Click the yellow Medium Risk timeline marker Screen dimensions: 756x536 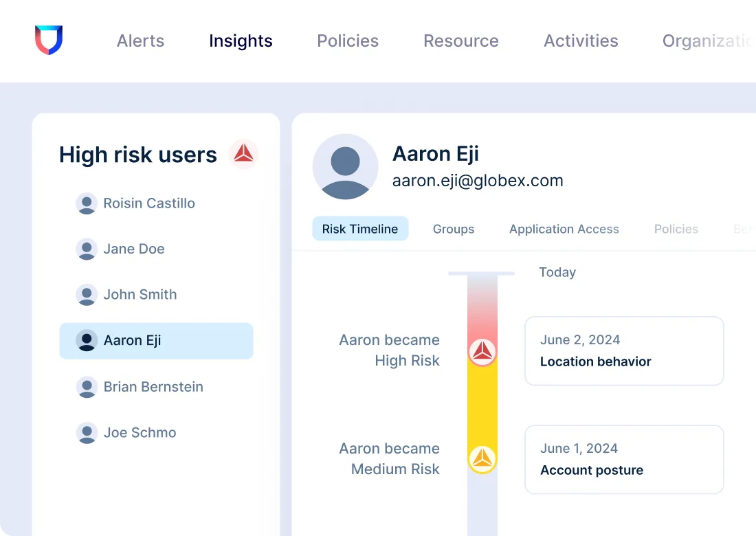pyautogui.click(x=482, y=459)
